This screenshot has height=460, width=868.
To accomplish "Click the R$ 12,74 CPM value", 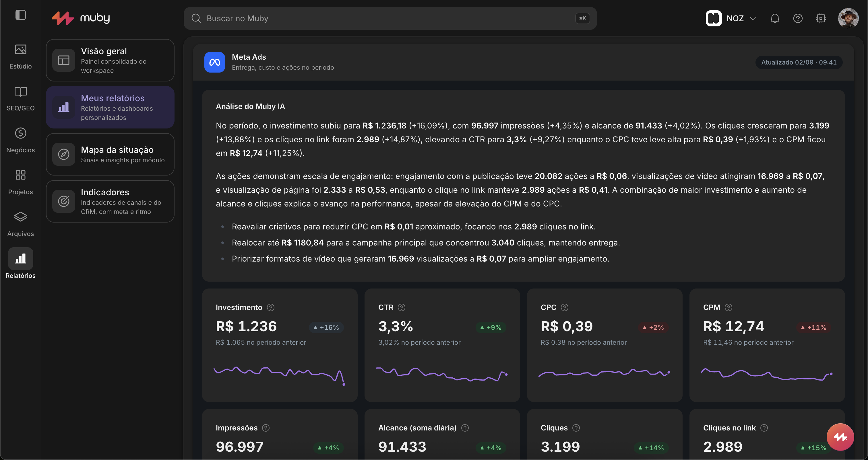I will 734,326.
